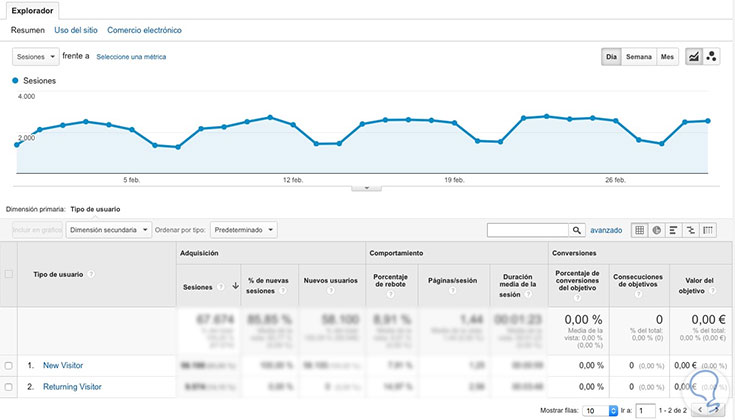
Task: Click the Seleccione una métrica link
Action: pyautogui.click(x=131, y=57)
